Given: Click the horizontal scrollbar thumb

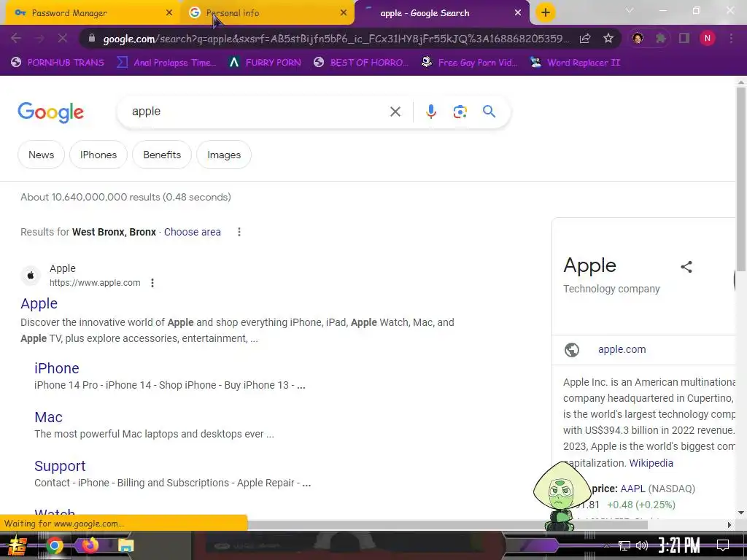Looking at the screenshot, I should 448,525.
